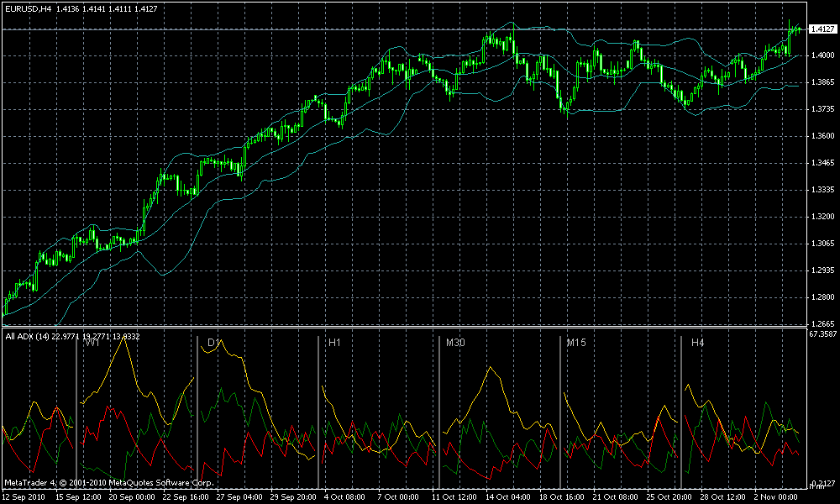Select the D1 timeframe label in ADX panel

pyautogui.click(x=213, y=342)
